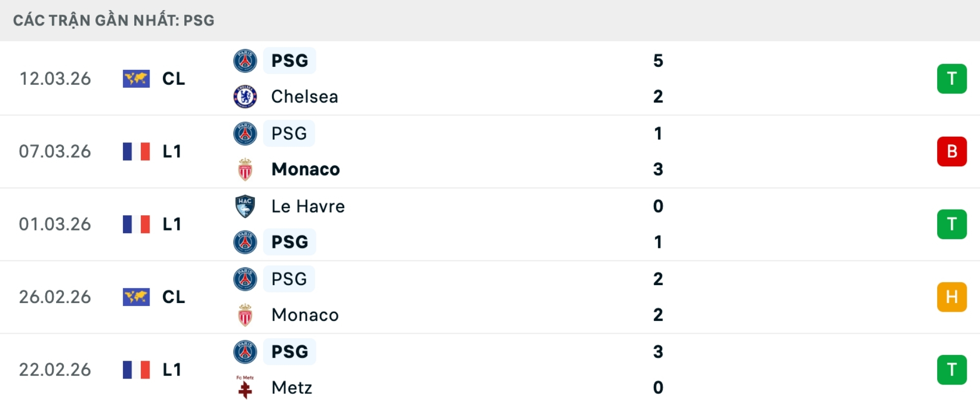Click the green T result badge for the Chelsea win
Screen dimensions: 980x404
(x=952, y=79)
